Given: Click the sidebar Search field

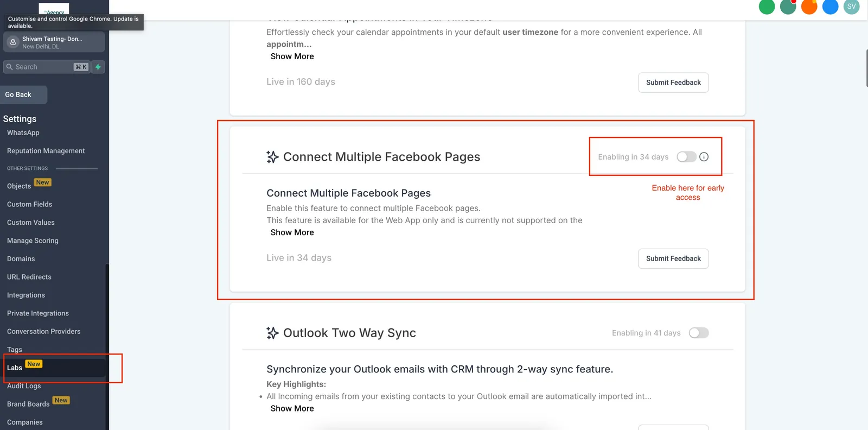Looking at the screenshot, I should [46, 67].
